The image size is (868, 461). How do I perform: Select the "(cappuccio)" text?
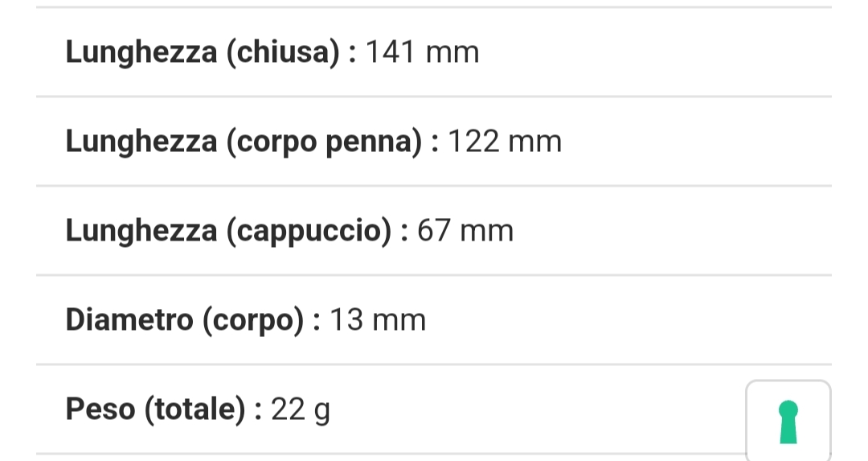308,232
